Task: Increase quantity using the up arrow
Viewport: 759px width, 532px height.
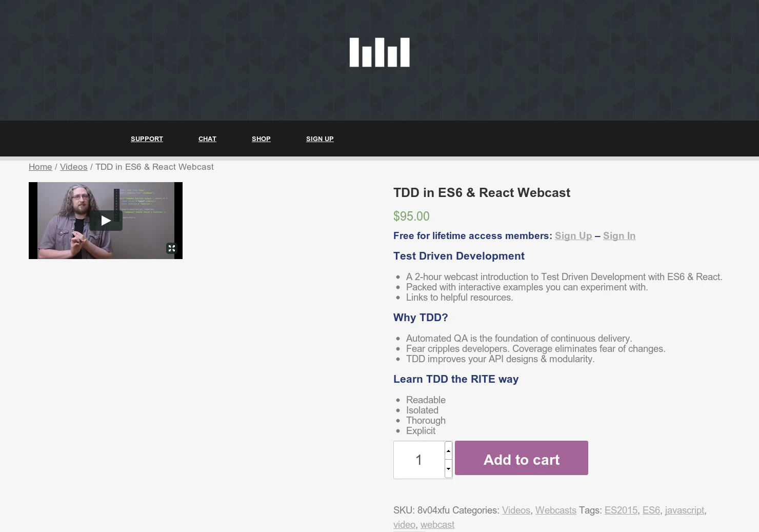Action: [x=448, y=450]
